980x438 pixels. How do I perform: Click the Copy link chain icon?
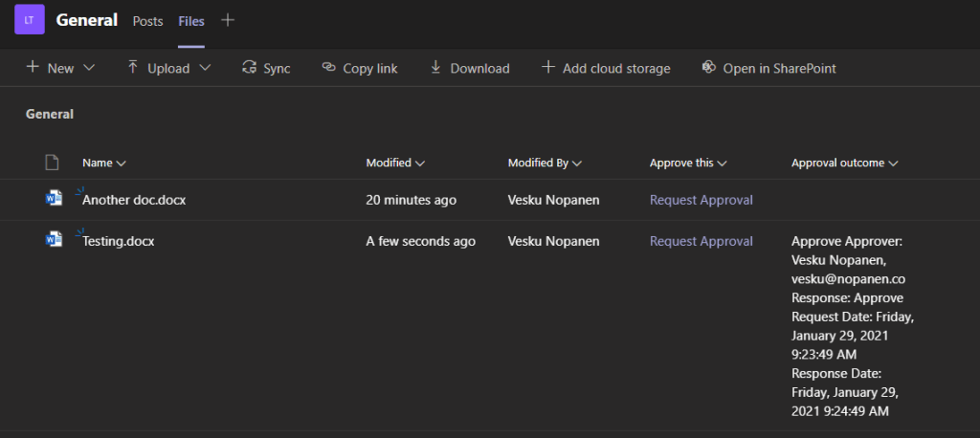[329, 68]
